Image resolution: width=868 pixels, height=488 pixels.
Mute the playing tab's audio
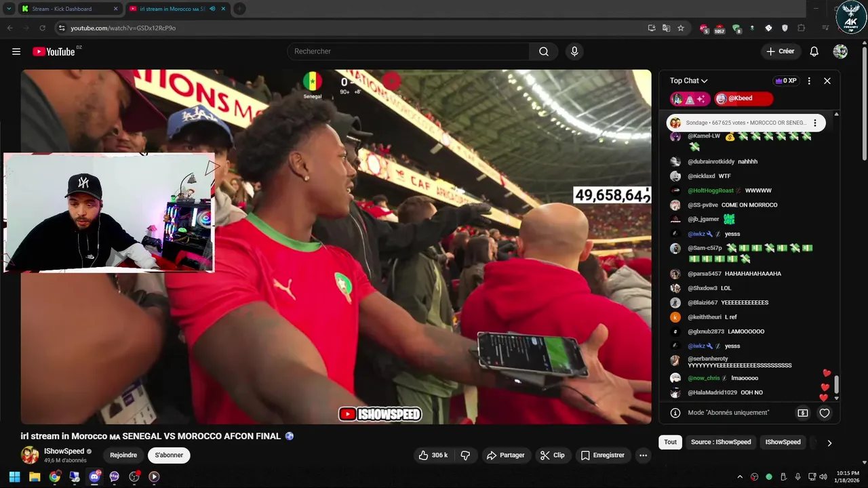(213, 9)
